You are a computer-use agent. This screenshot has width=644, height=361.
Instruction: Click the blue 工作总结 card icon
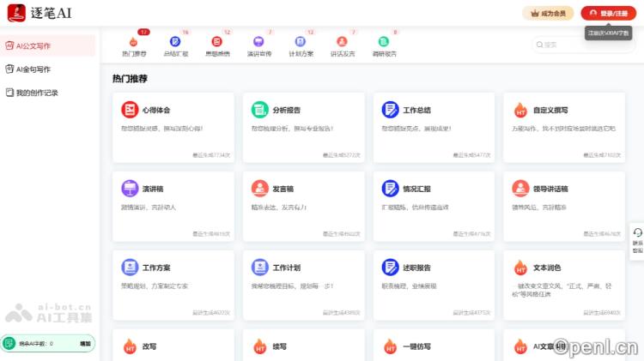point(390,110)
